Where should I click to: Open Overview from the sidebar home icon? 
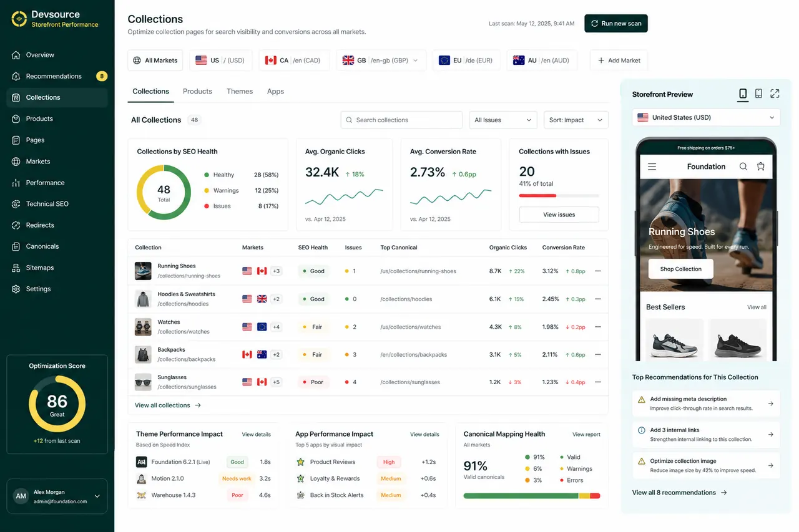click(16, 55)
